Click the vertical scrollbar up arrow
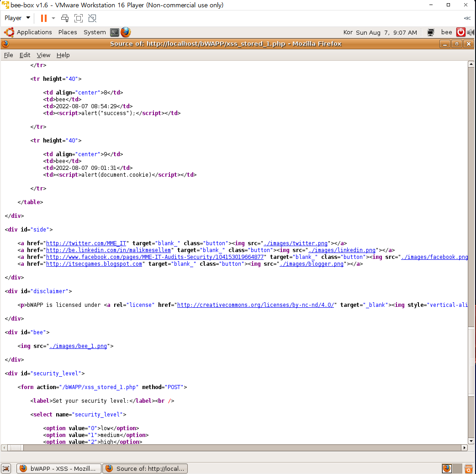 (471, 64)
